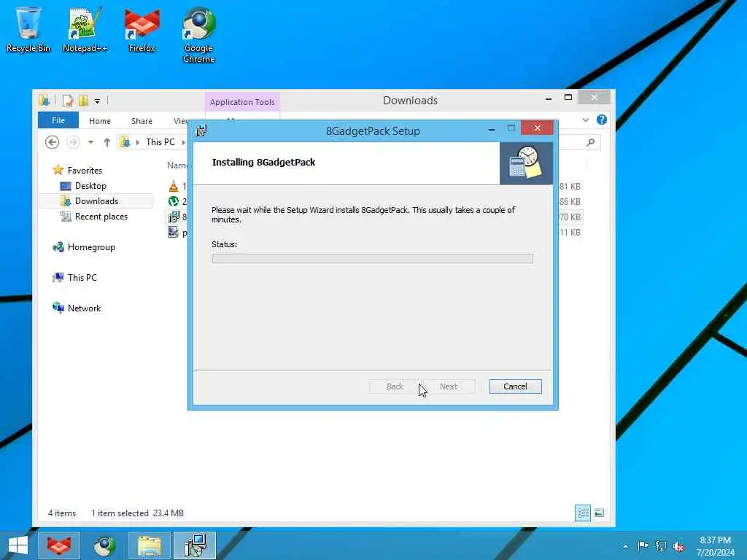Open Explorer help question mark

(x=602, y=120)
